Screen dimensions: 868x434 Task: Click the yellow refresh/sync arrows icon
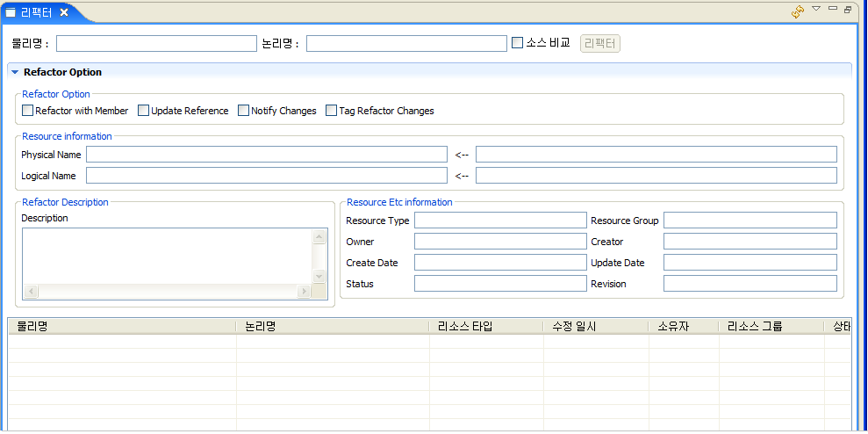(x=797, y=11)
